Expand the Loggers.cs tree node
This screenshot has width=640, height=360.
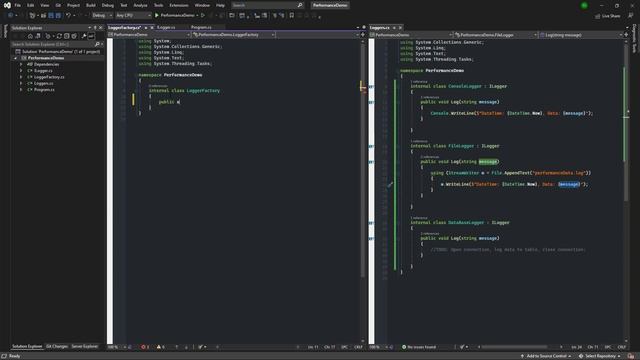[x=21, y=83]
